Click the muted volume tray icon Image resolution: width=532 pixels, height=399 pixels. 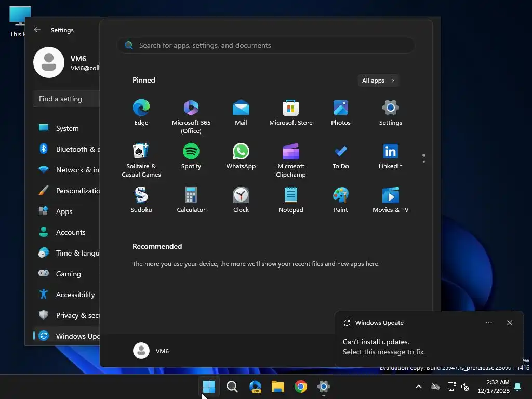465,387
